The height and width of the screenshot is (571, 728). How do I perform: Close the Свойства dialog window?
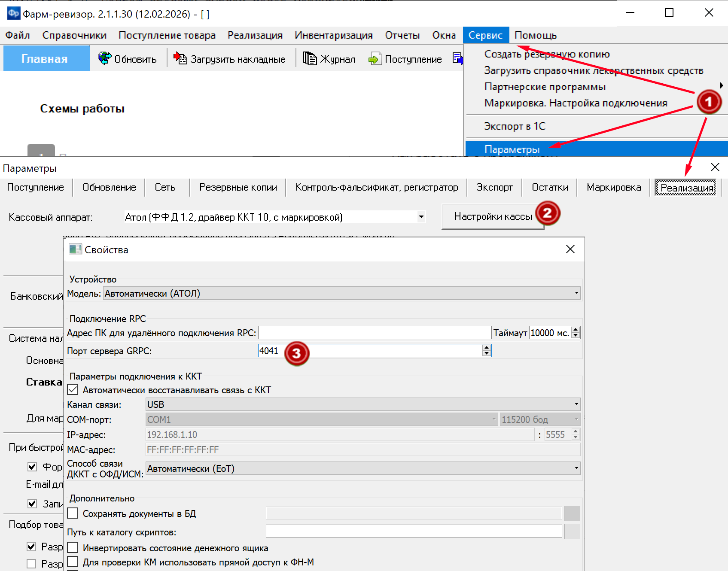tap(570, 249)
